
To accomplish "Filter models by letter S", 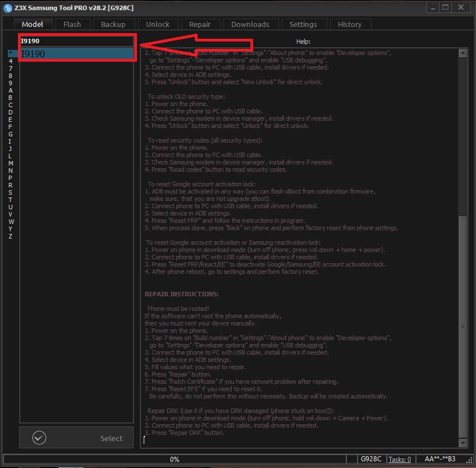I will click(10, 192).
